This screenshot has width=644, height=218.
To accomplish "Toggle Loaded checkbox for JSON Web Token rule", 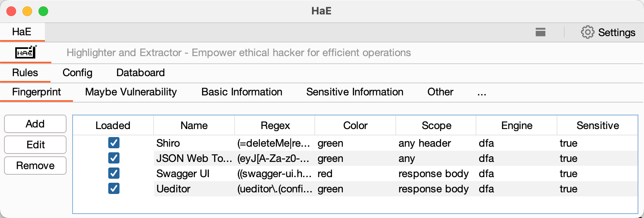I will [x=114, y=158].
